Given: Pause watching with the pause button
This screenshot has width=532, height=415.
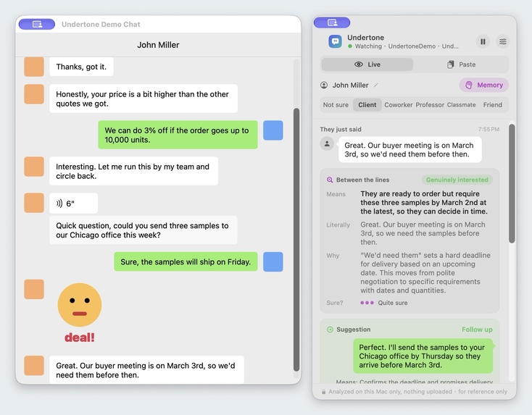Looking at the screenshot, I should [483, 42].
